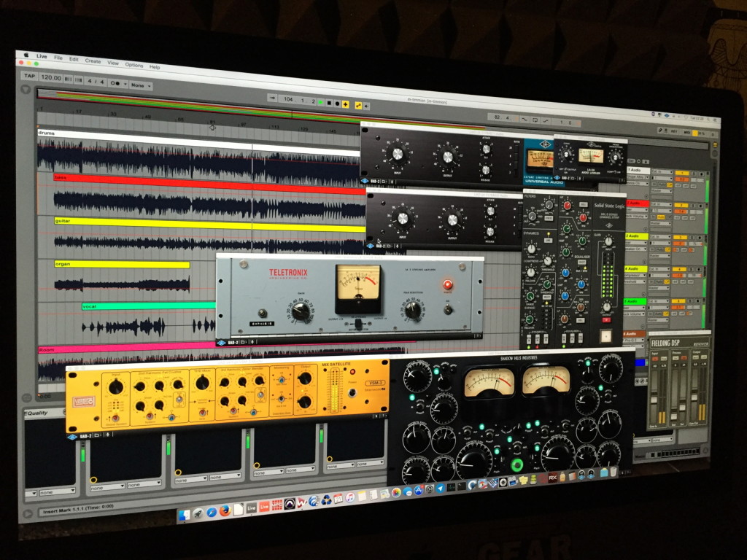Click the red 2 Audio track title

point(637,203)
